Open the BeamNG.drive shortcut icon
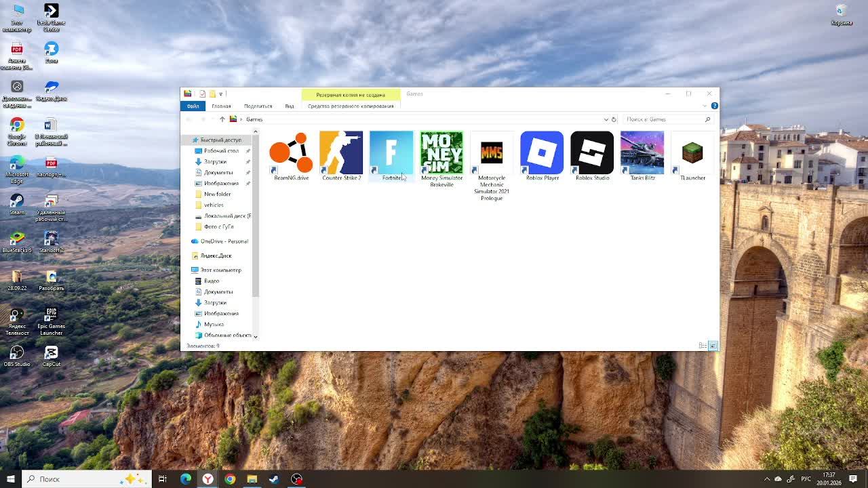The image size is (868, 488). click(x=291, y=152)
